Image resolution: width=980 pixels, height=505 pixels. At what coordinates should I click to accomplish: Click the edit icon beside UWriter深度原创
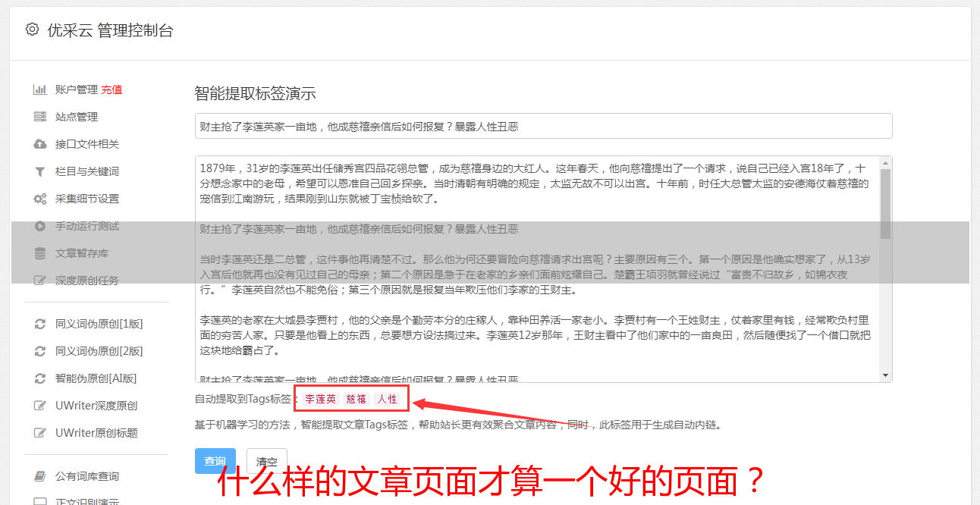coord(40,406)
